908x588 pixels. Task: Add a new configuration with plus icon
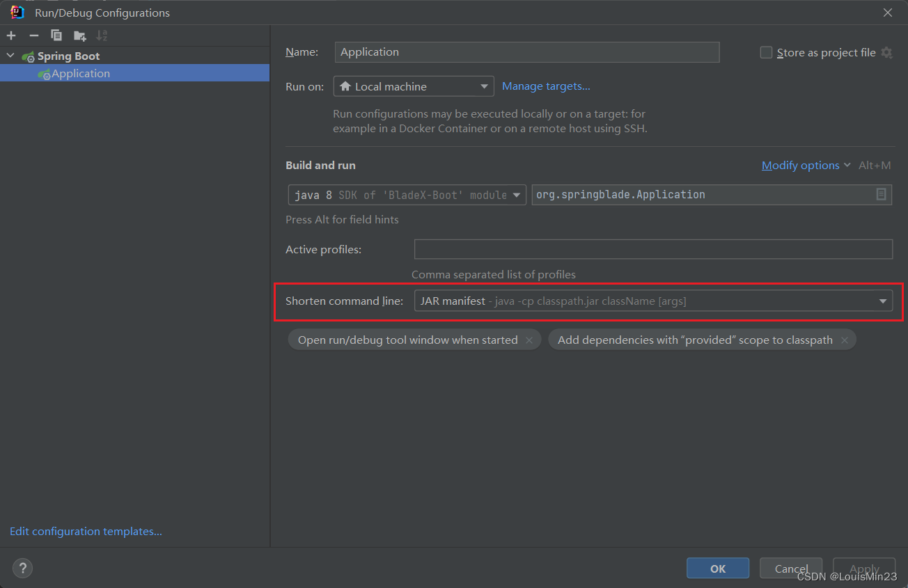click(x=11, y=35)
